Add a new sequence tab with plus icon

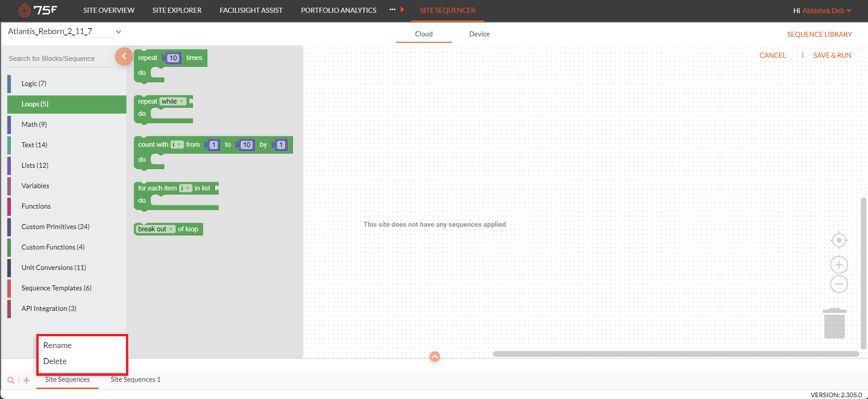27,380
